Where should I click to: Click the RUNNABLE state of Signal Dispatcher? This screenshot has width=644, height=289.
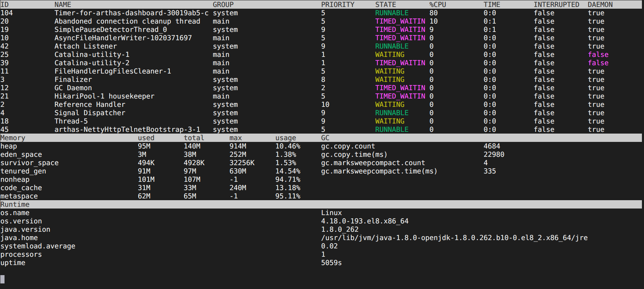(x=392, y=113)
